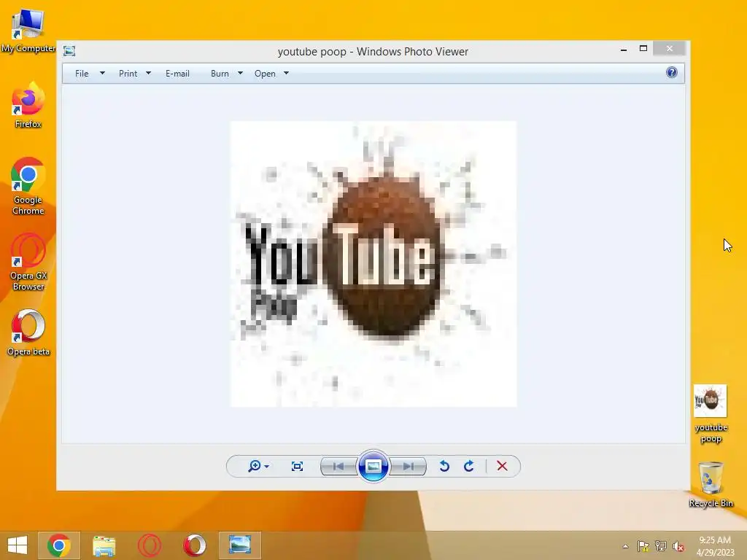Open the Windows Start button

click(18, 545)
